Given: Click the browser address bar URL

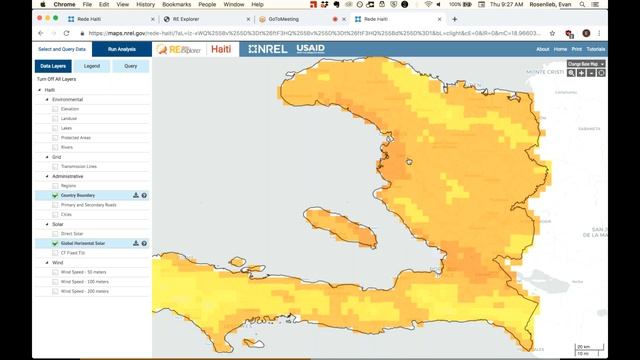Looking at the screenshot, I should click(314, 33).
